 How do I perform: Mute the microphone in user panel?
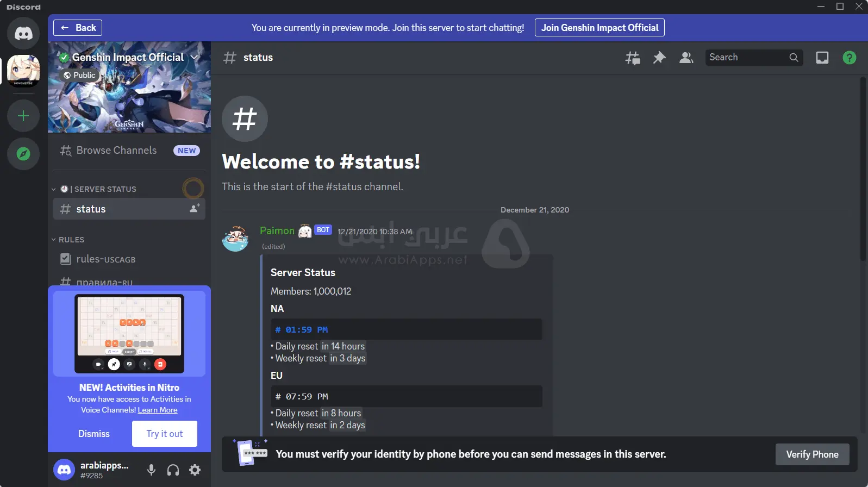click(152, 470)
